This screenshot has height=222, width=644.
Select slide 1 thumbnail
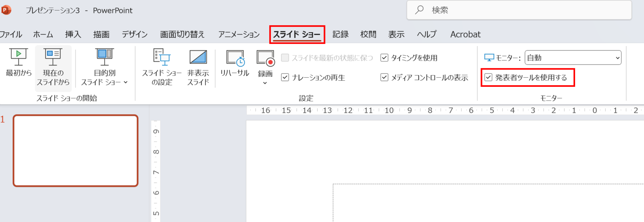click(x=75, y=151)
